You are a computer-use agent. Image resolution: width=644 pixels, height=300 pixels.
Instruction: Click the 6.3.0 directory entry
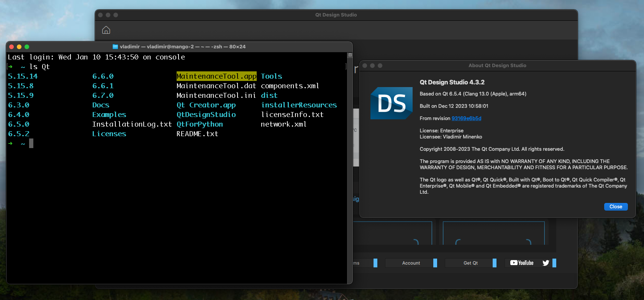coord(19,105)
